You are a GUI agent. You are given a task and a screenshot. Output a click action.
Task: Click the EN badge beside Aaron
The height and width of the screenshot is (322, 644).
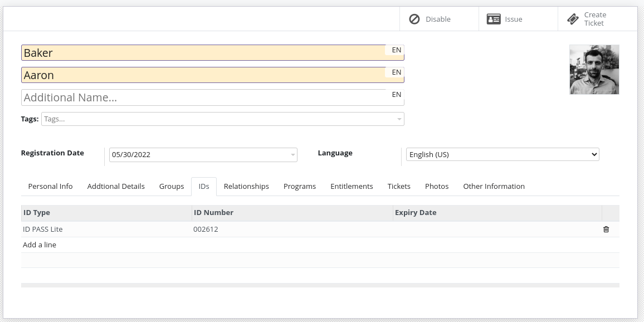coord(396,72)
